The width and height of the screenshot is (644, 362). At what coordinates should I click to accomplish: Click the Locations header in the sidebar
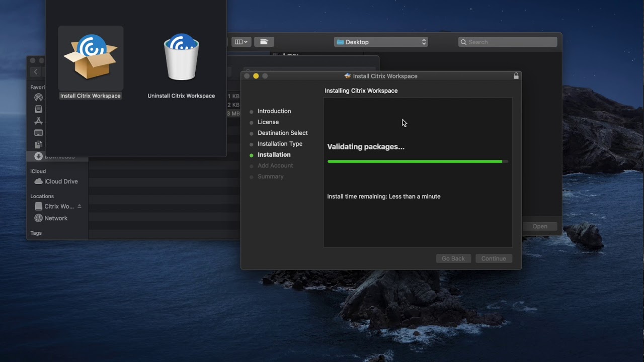point(42,196)
